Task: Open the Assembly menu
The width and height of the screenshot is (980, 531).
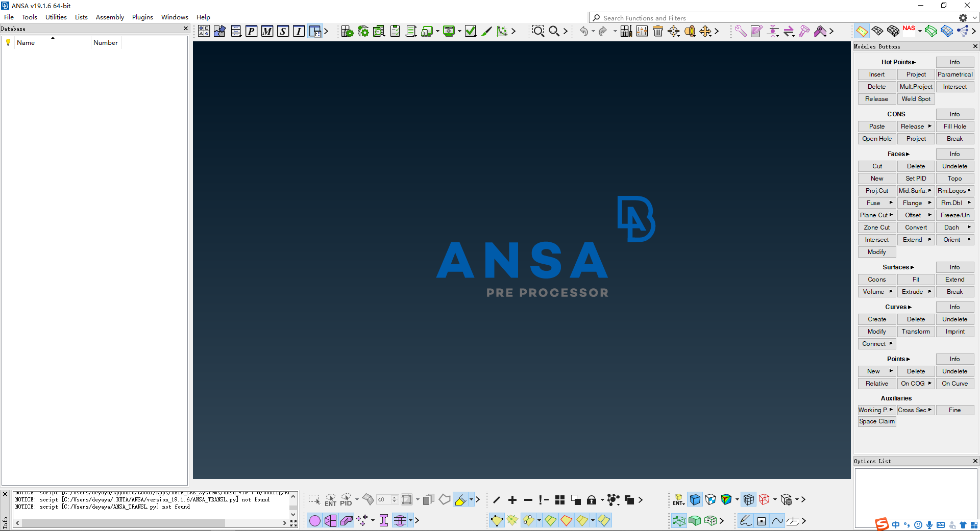Action: click(110, 17)
